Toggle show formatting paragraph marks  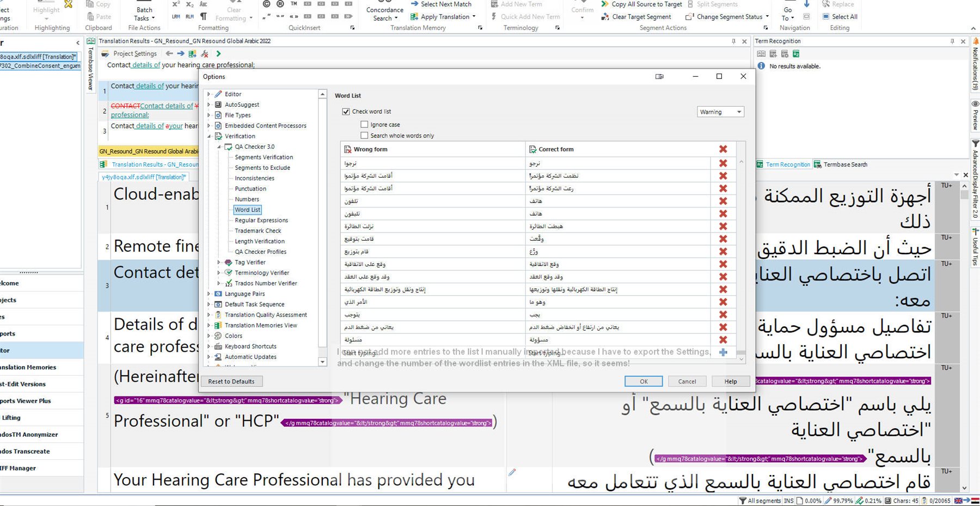204,16
